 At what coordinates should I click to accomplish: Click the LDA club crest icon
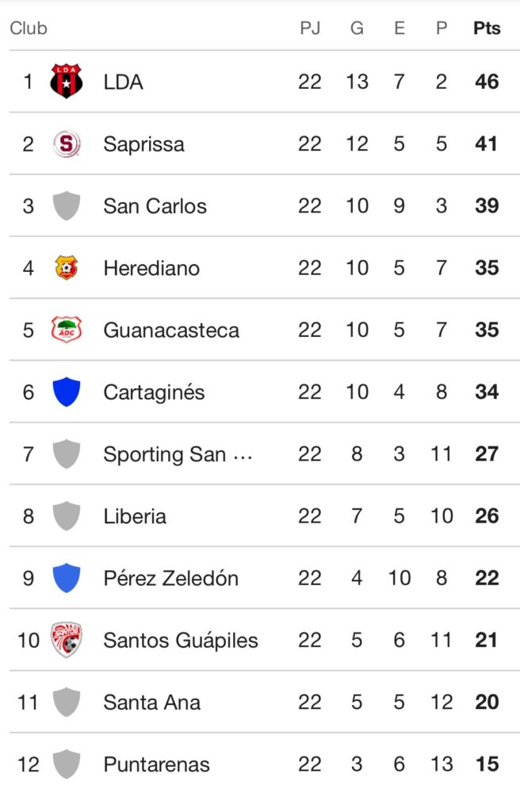click(x=66, y=82)
